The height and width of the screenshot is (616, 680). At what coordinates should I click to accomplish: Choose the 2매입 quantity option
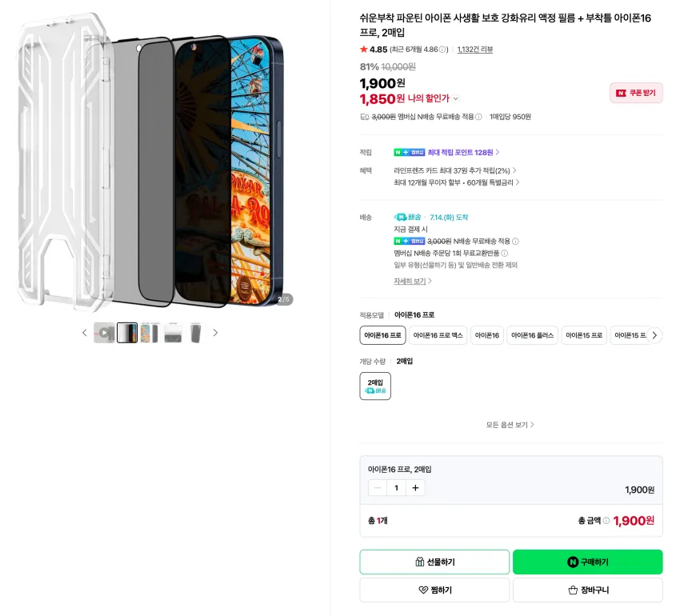point(375,386)
